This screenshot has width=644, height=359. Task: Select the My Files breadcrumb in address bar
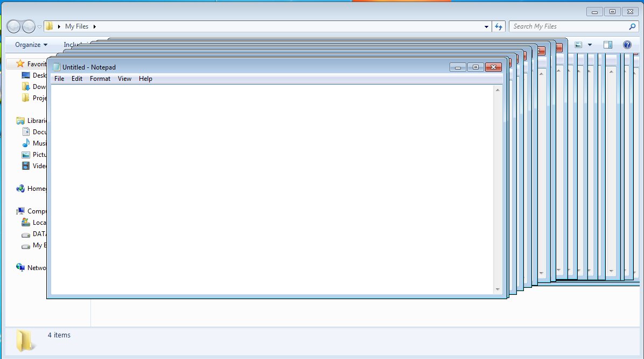coord(77,26)
